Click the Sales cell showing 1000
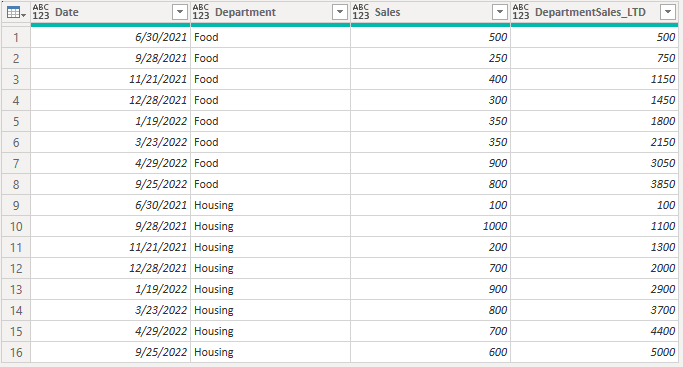 point(430,226)
